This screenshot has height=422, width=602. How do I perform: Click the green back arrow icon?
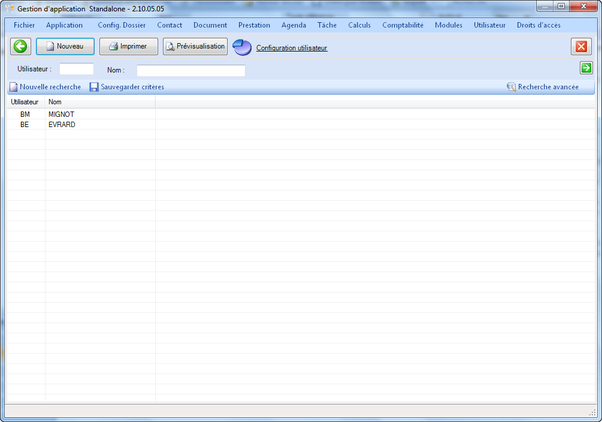coord(21,47)
